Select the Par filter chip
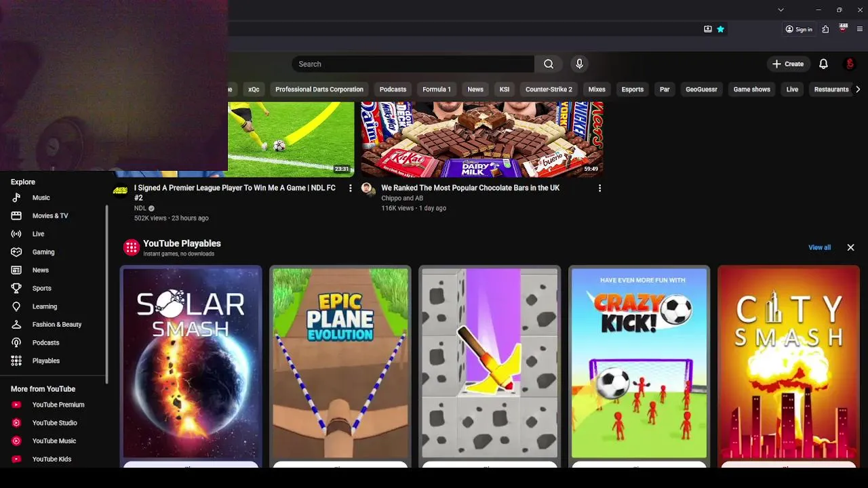The image size is (868, 488). 665,89
